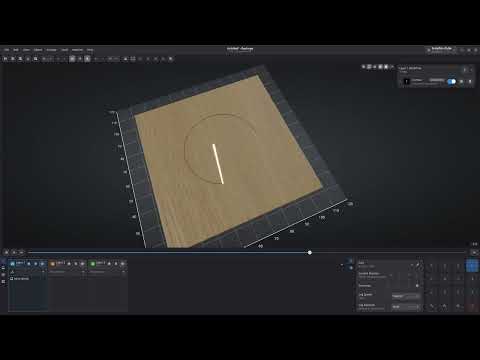Open the machine selector dropdown in title bar
The height and width of the screenshot is (360, 480).
(x=442, y=50)
